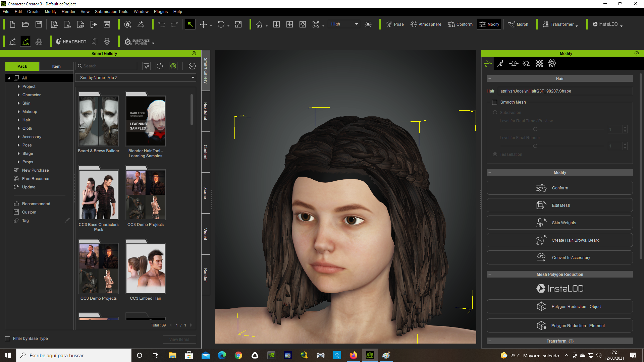
Task: Click the gallery vertical scrollbar
Action: click(x=192, y=109)
